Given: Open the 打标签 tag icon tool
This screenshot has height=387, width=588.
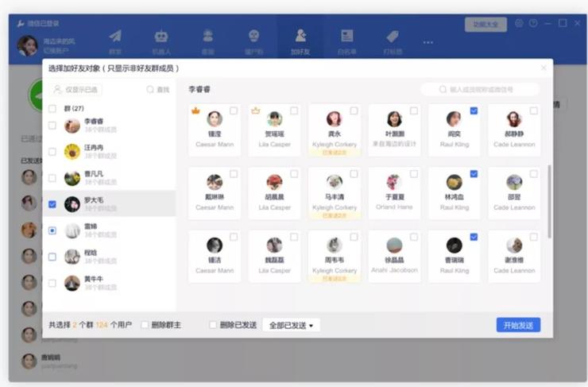Looking at the screenshot, I should pos(393,37).
